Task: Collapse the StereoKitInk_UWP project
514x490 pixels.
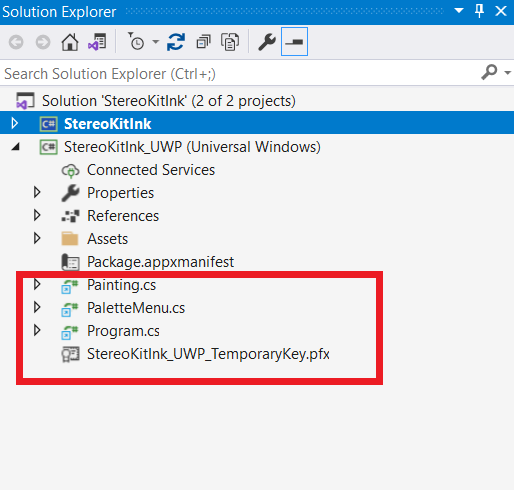Action: [15, 147]
